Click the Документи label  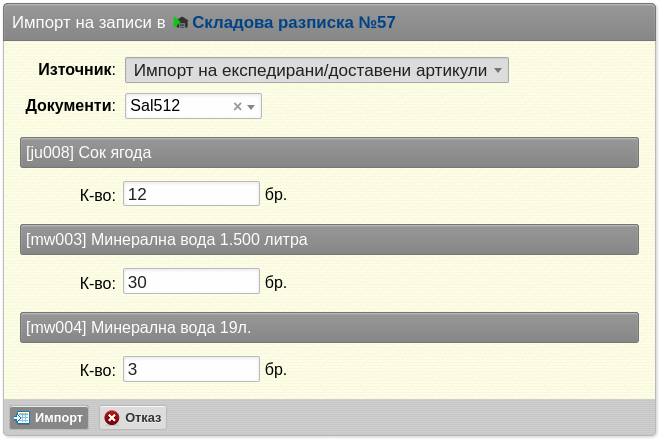tap(70, 106)
